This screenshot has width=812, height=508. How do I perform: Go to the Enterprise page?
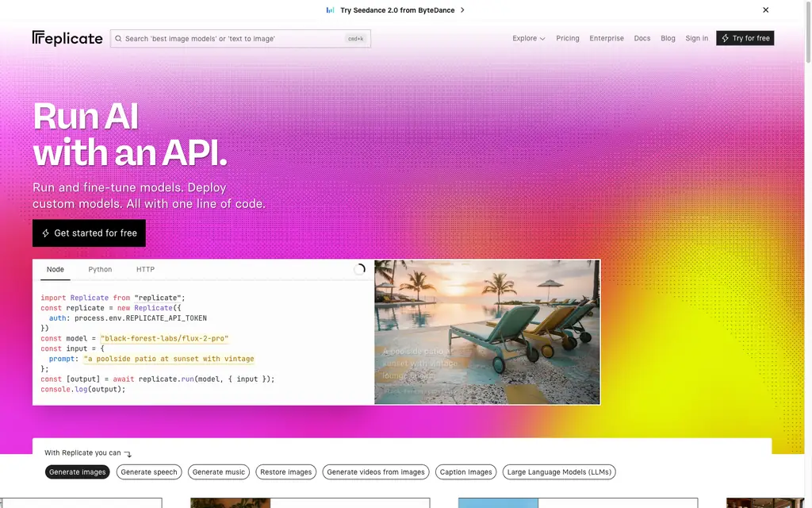607,38
